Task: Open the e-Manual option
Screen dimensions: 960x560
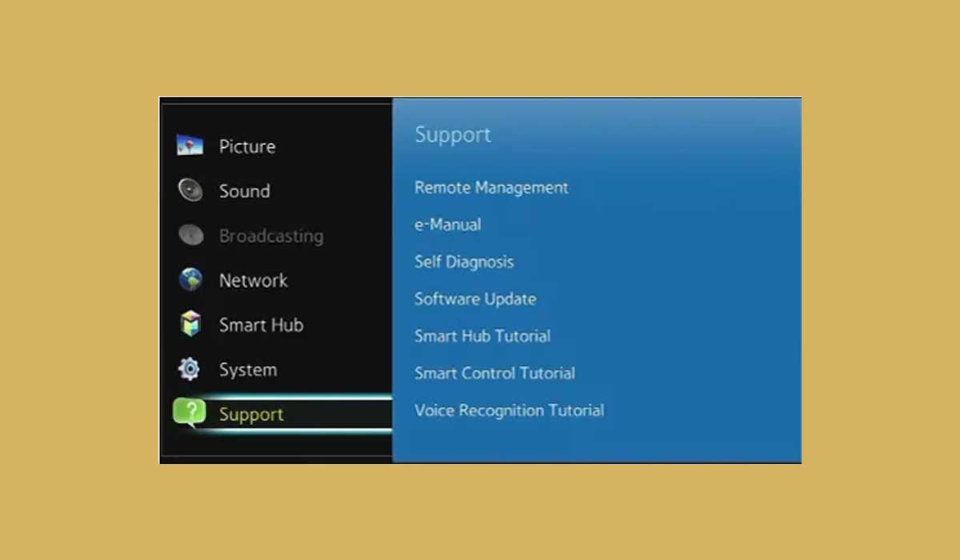Action: (x=448, y=225)
